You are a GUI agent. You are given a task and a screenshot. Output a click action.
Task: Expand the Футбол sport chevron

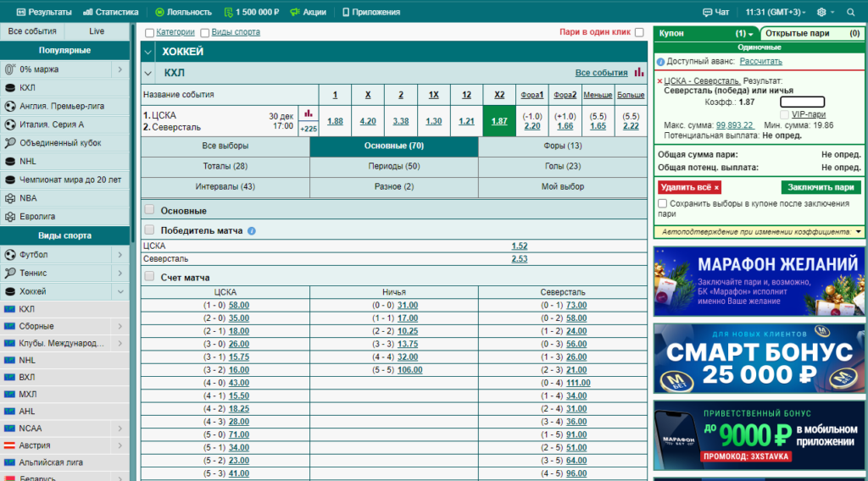(x=120, y=254)
